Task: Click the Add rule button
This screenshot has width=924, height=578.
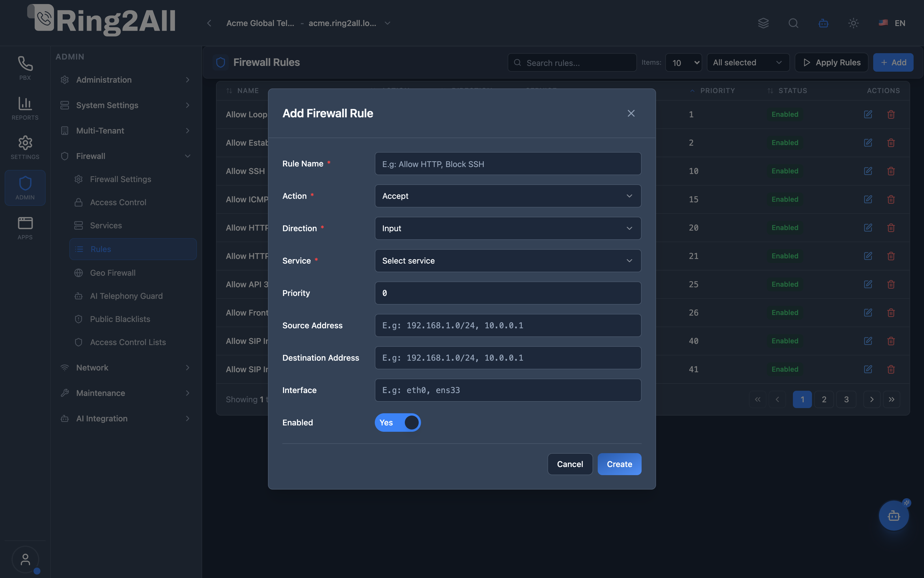Action: (x=893, y=62)
